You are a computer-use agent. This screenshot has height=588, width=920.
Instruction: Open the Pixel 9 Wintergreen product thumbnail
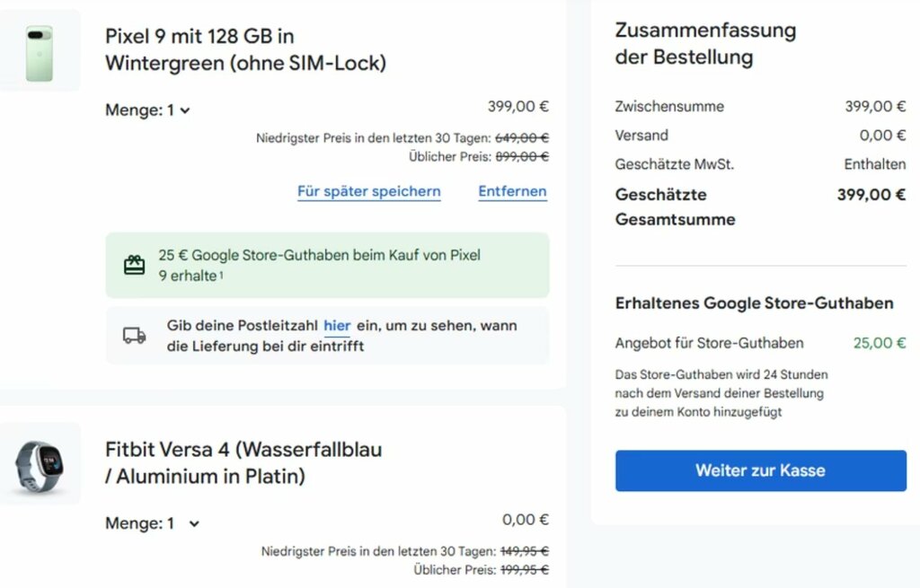(x=40, y=52)
